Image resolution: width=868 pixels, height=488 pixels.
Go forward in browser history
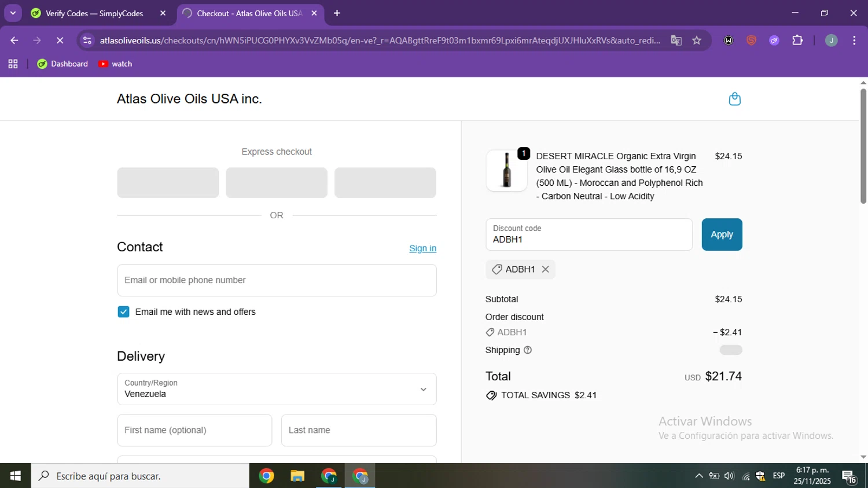[x=37, y=41]
